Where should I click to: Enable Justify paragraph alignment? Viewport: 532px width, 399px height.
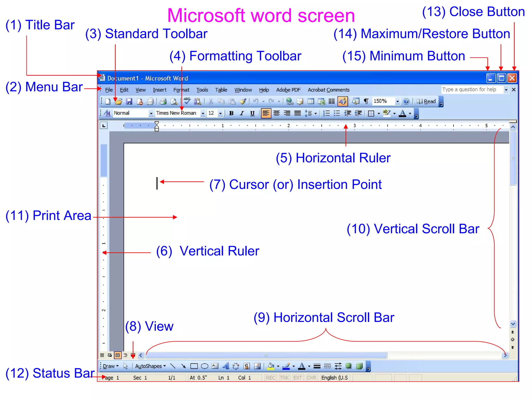(x=297, y=113)
